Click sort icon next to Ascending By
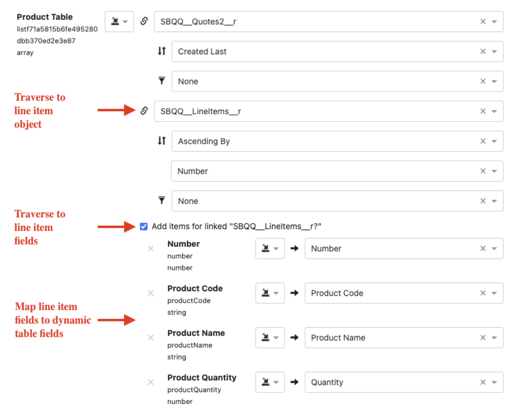 pyautogui.click(x=162, y=141)
